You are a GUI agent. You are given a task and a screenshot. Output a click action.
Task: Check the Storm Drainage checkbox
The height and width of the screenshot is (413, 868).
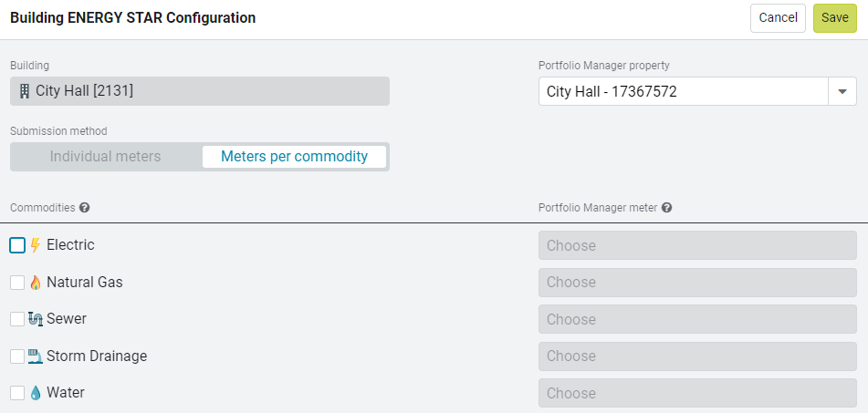tap(17, 356)
